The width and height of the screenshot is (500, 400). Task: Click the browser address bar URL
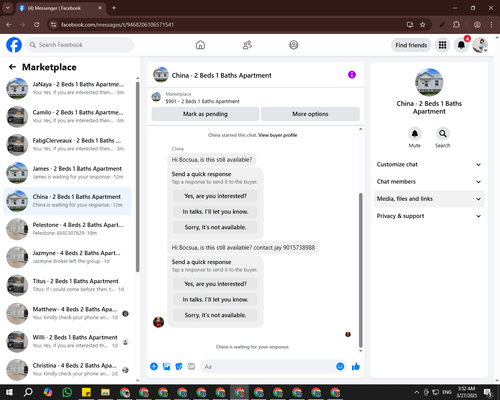[x=117, y=25]
